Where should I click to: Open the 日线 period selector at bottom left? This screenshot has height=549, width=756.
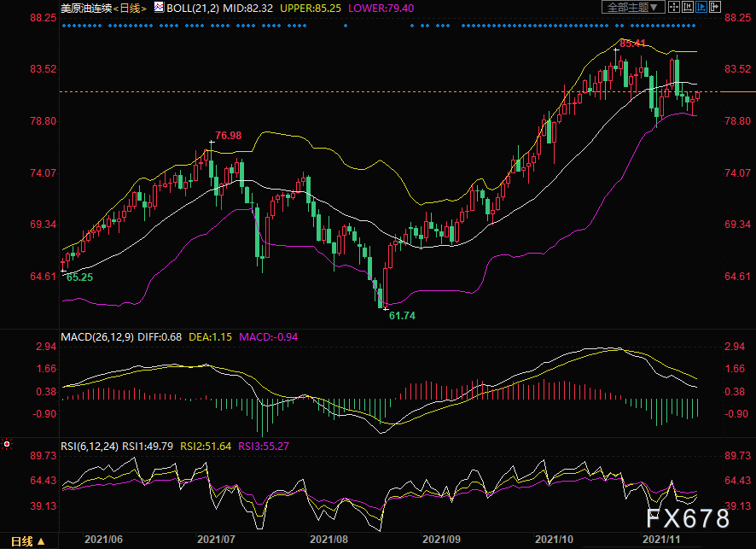pyautogui.click(x=28, y=541)
